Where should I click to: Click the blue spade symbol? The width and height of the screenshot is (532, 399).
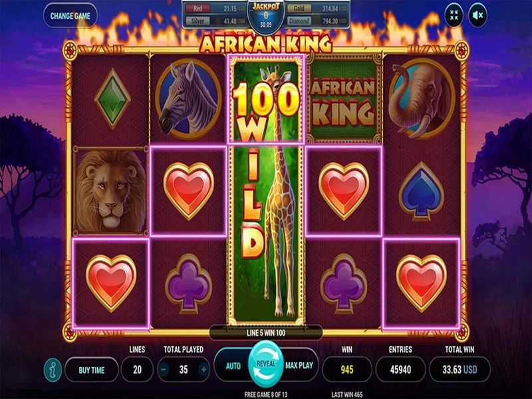tap(422, 192)
